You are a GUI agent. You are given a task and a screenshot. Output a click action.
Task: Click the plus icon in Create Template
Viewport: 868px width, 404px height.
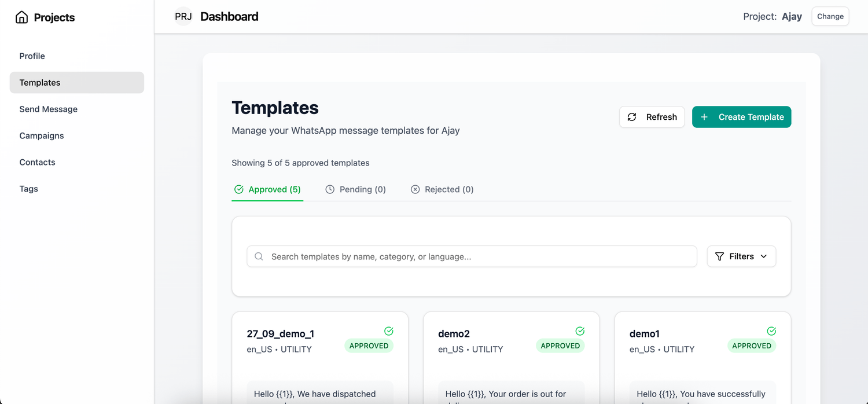pyautogui.click(x=704, y=117)
